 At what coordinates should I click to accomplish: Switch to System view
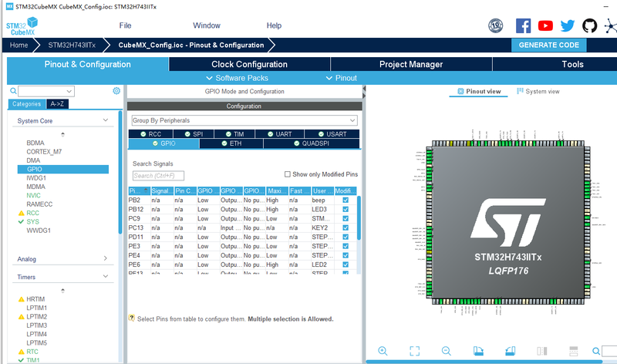click(538, 91)
